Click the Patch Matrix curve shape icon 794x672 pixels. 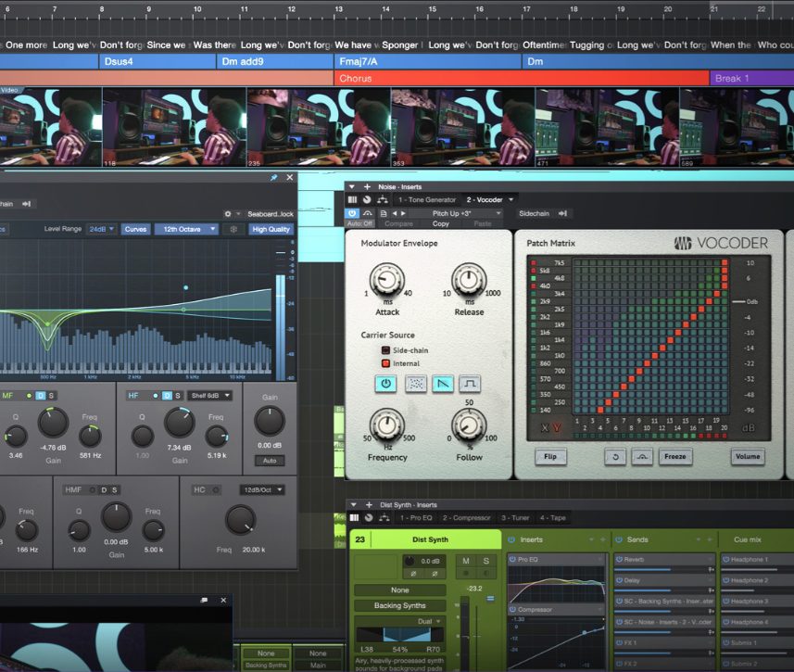click(642, 457)
